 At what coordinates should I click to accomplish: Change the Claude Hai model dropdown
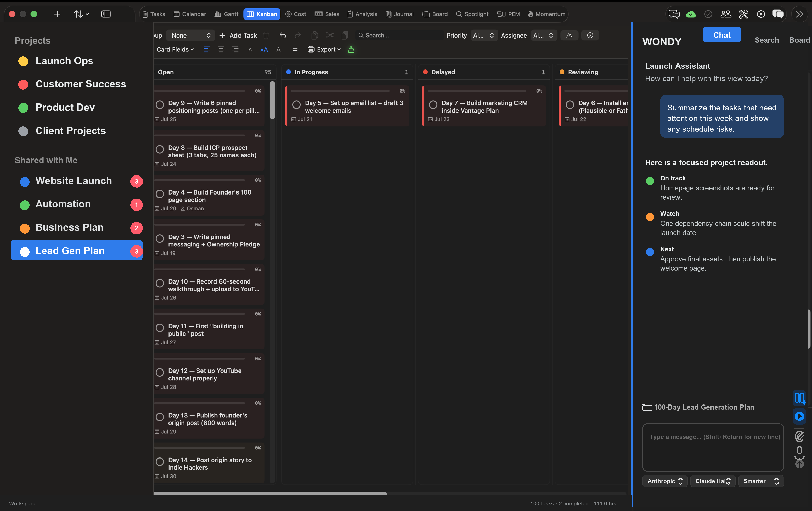click(713, 481)
